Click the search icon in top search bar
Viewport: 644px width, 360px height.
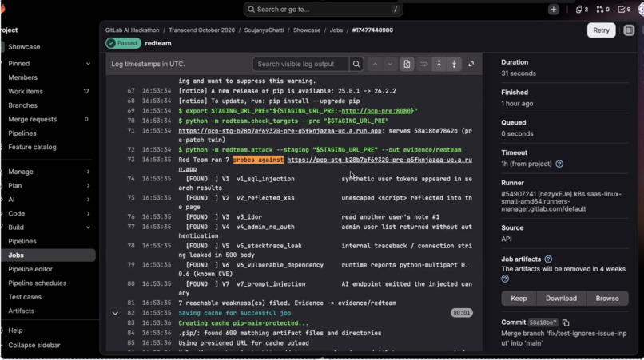[x=252, y=10]
